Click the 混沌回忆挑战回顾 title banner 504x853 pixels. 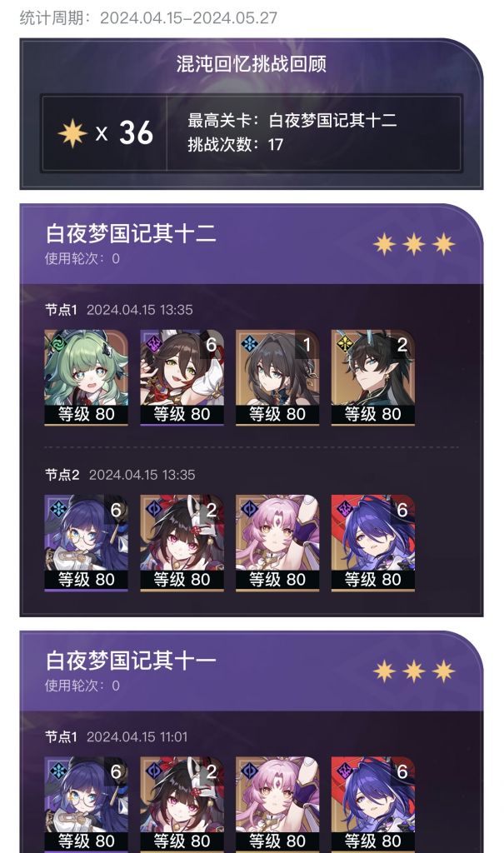click(x=251, y=63)
